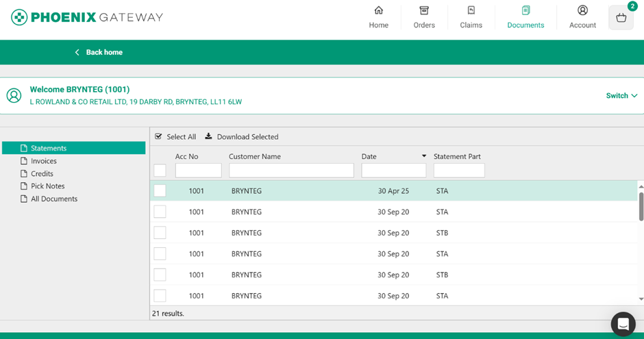This screenshot has width=644, height=339.
Task: Select Invoices in the sidebar
Action: tap(44, 161)
